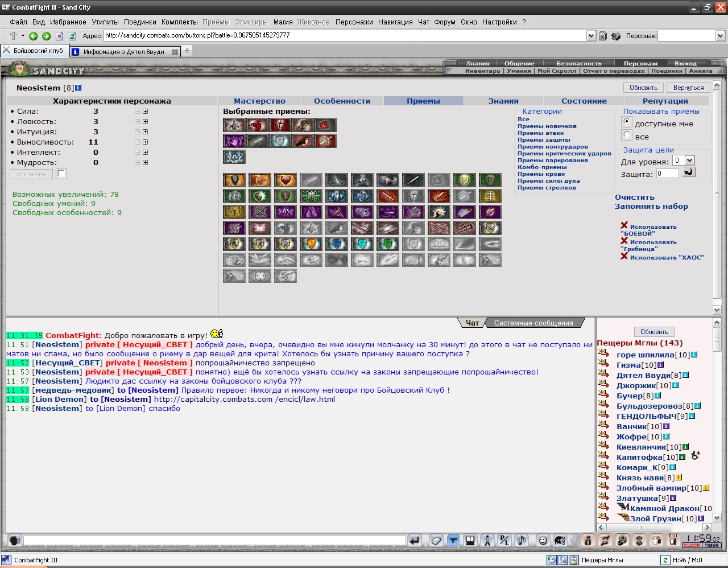Viewport: 728px width, 568px height.
Task: Click the H:96 status refresh icon
Action: point(665,560)
